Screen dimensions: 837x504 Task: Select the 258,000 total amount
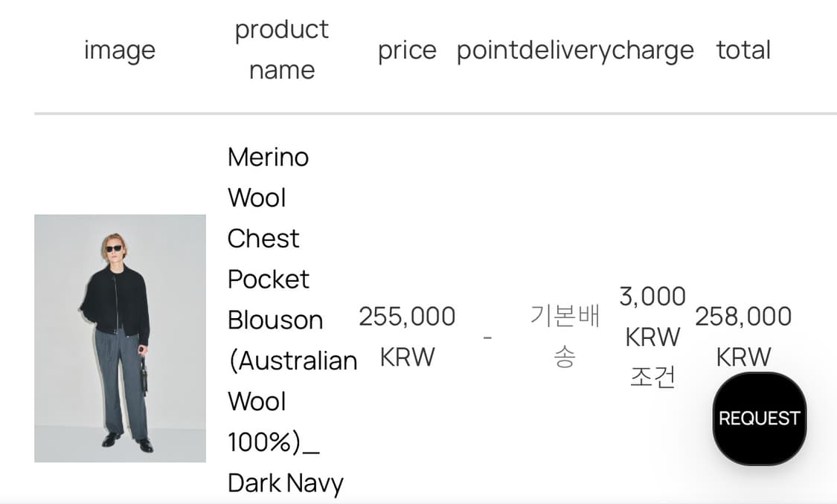pos(743,317)
